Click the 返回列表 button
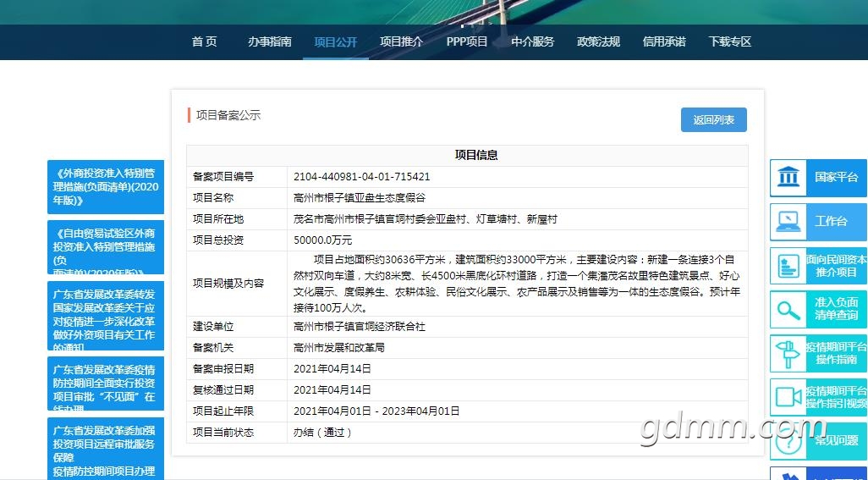Screen dimensions: 868x480 pyautogui.click(x=713, y=119)
